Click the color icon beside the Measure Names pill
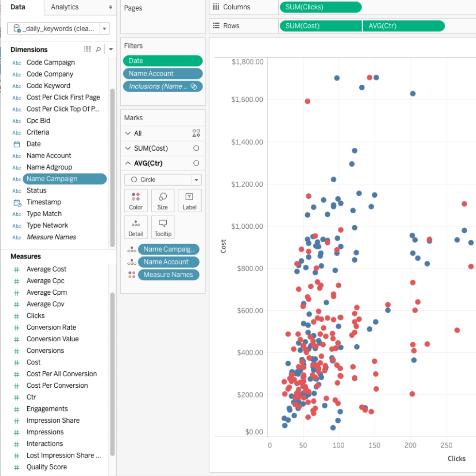This screenshot has height=476, width=476. [132, 275]
